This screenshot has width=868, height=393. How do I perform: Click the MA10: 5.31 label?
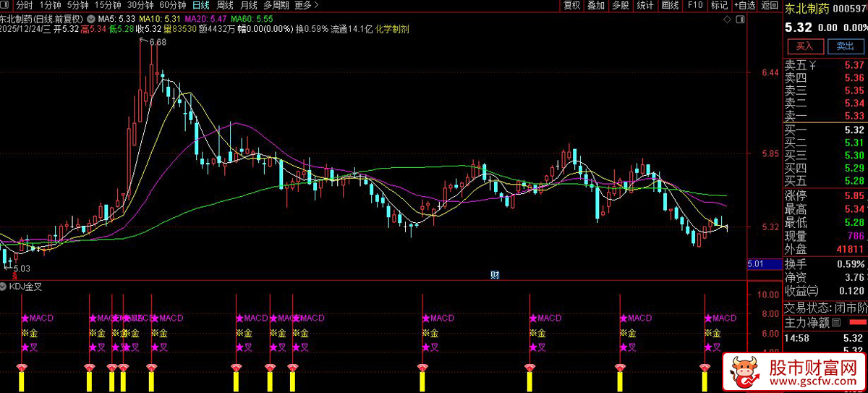(x=159, y=17)
